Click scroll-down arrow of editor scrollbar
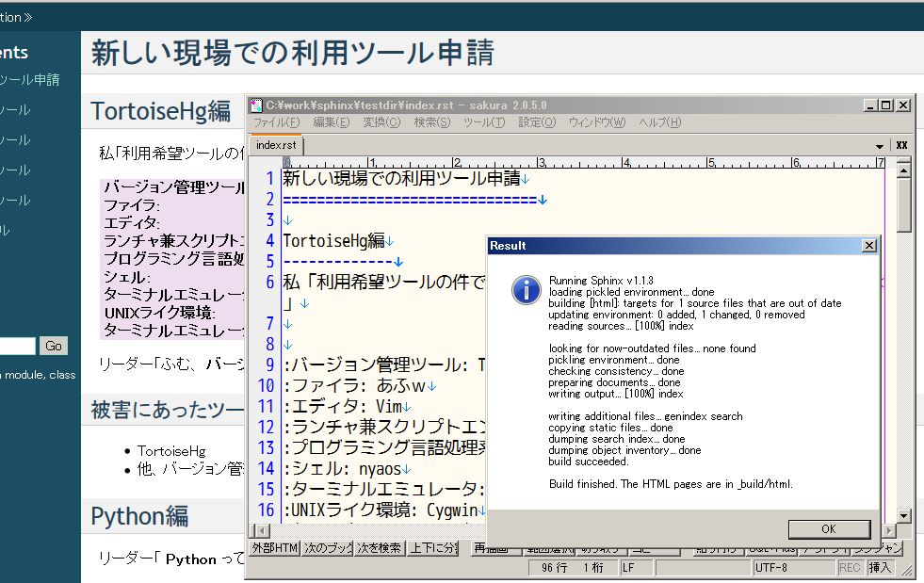 point(903,516)
